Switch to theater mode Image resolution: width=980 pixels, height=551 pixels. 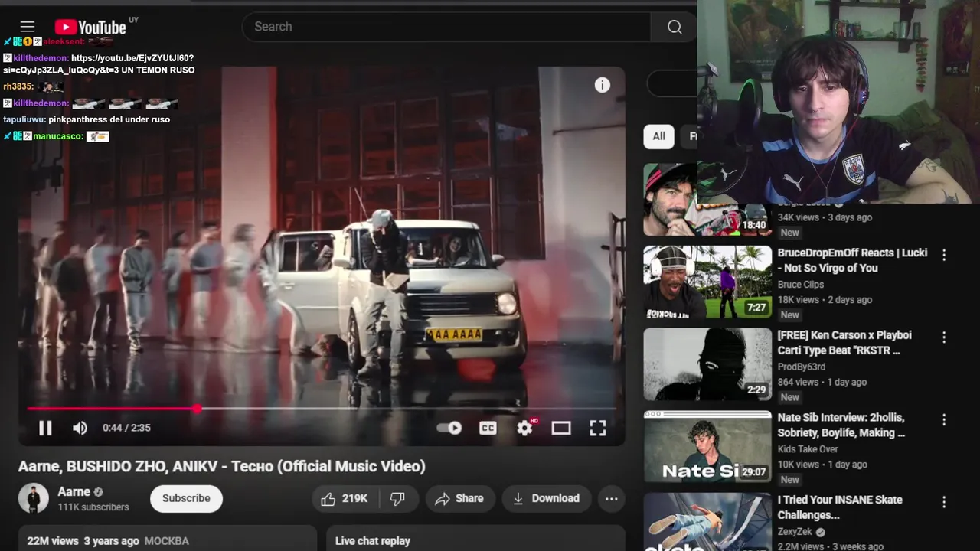(x=561, y=428)
